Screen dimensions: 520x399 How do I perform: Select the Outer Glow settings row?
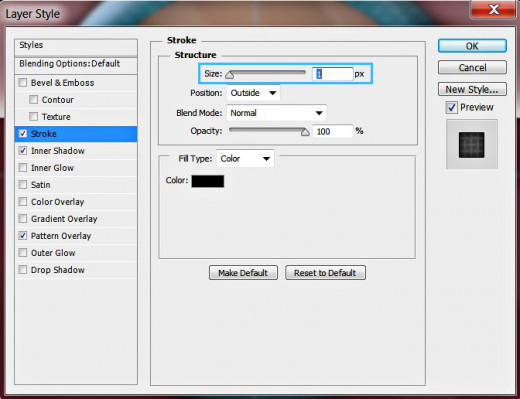pos(76,253)
